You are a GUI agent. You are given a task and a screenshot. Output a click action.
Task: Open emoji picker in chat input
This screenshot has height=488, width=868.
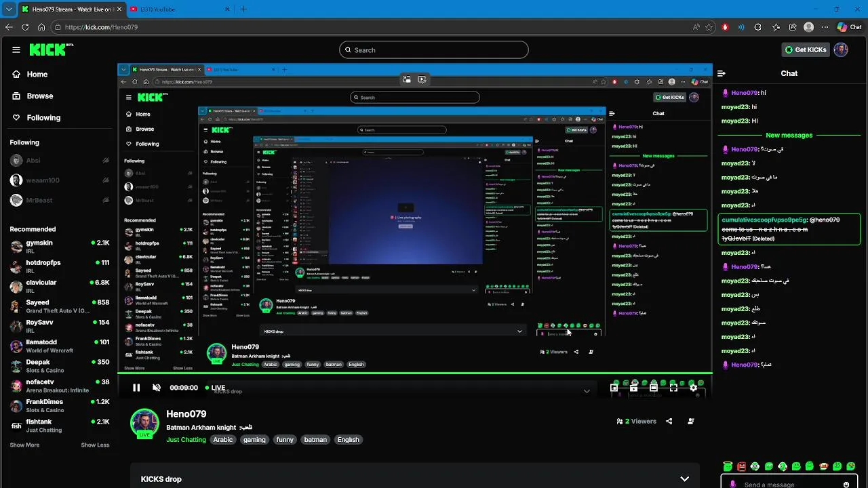click(x=846, y=485)
